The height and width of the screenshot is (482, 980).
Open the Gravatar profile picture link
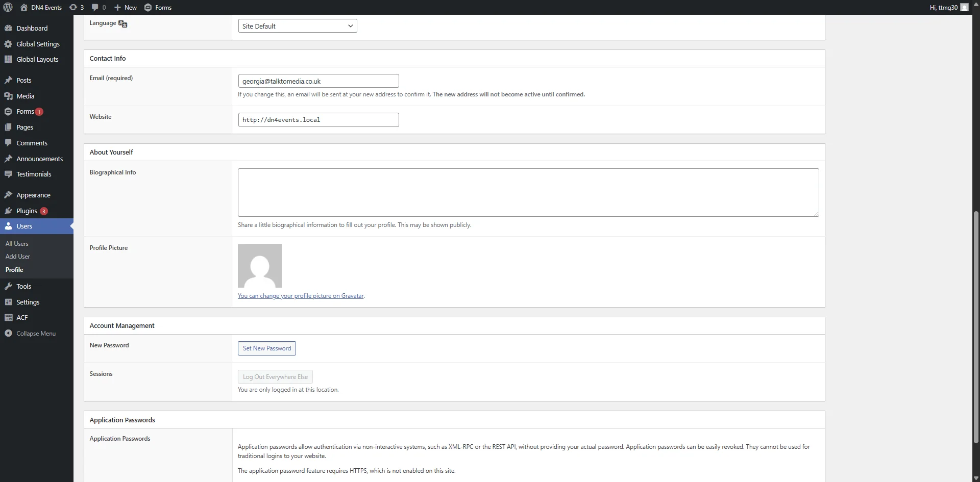300,296
